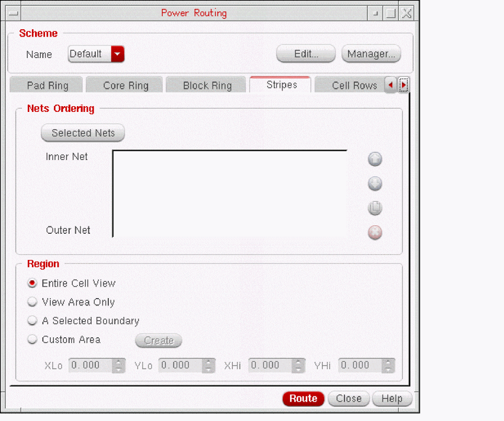Click the red delete net icon

[x=375, y=233]
